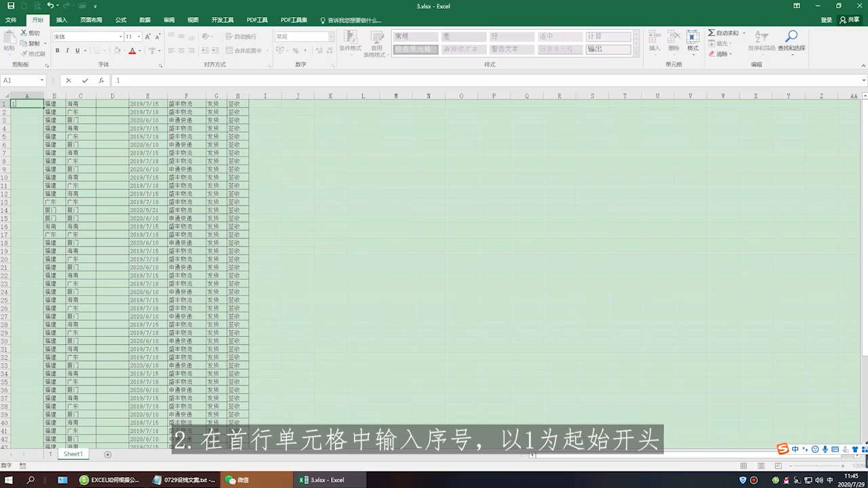Click the 共享 share button

pyautogui.click(x=849, y=20)
